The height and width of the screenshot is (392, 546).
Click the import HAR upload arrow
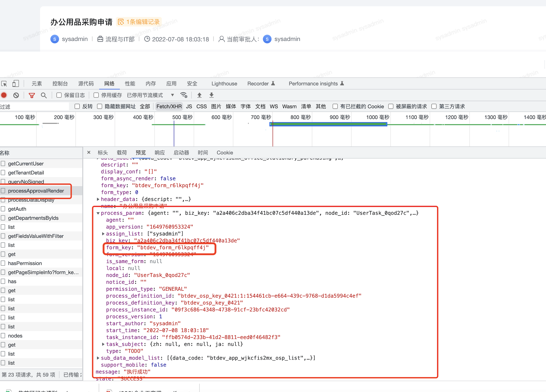199,95
